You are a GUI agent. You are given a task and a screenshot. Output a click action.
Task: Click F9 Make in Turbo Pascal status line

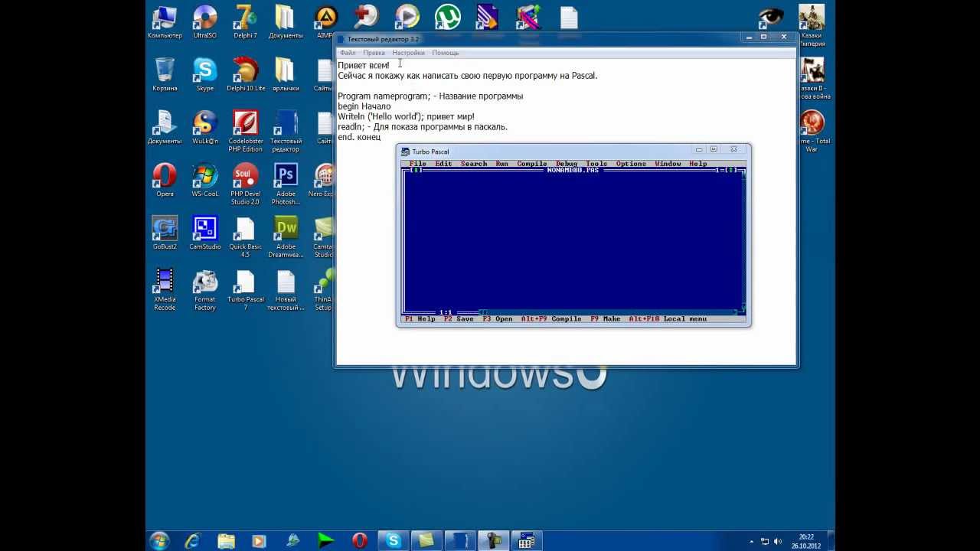[x=605, y=319]
